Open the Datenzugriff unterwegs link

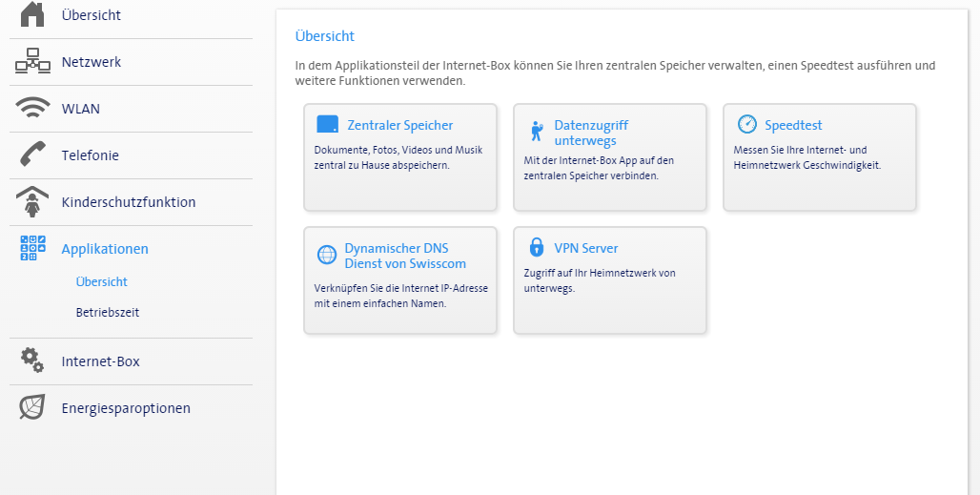[x=591, y=133]
